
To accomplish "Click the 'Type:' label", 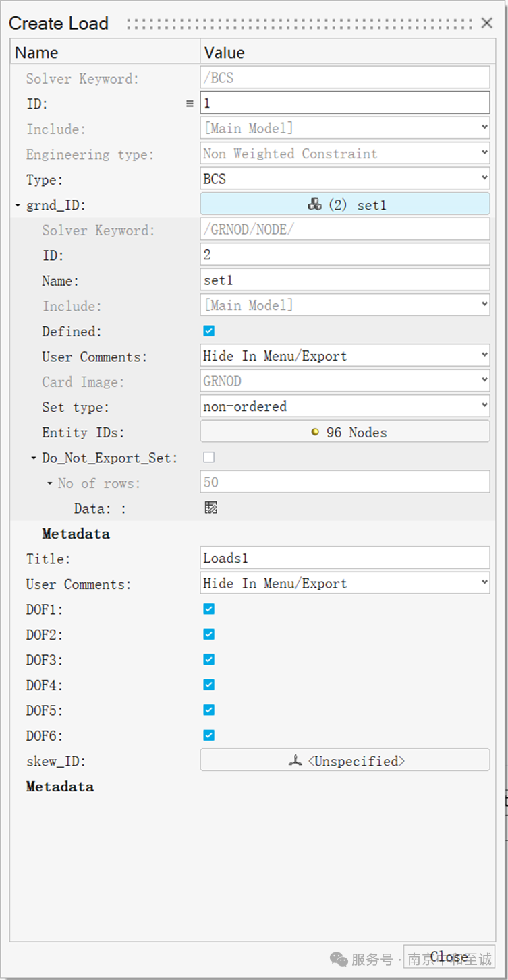I will tap(45, 180).
